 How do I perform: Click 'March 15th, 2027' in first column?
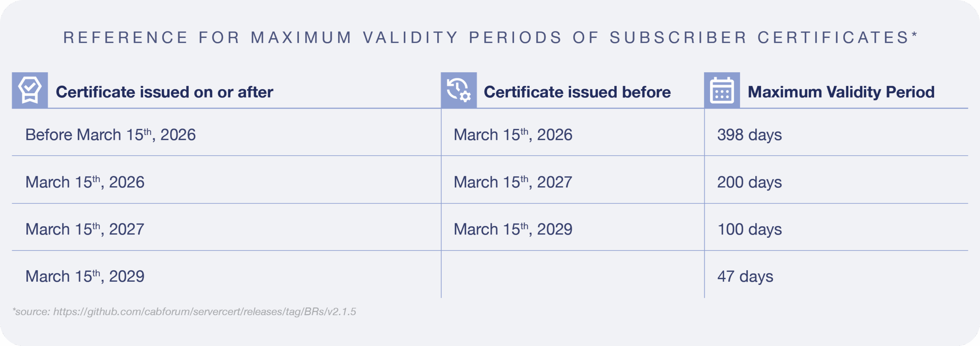tap(85, 229)
